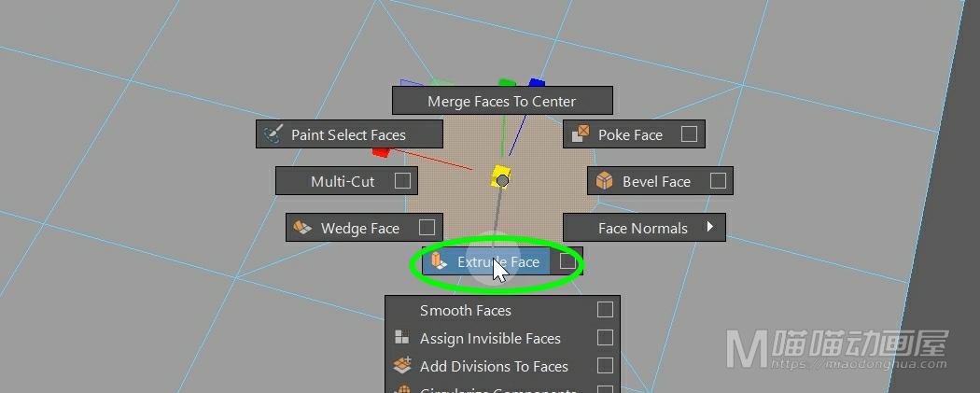Open Extrude Face options box
The height and width of the screenshot is (393, 980).
click(567, 261)
